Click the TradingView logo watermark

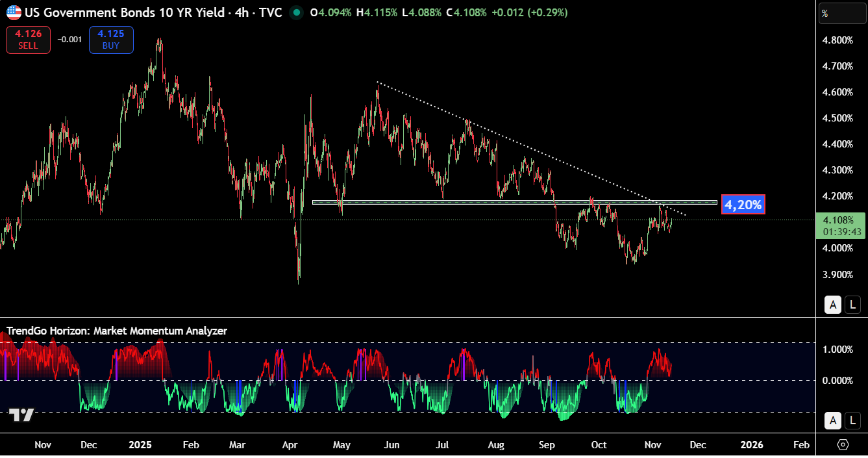tap(21, 415)
